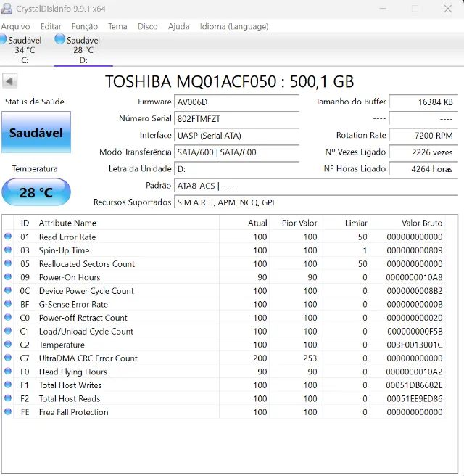Click the 28 °C temperature button
Image resolution: width=464 pixels, height=476 pixels.
36,192
